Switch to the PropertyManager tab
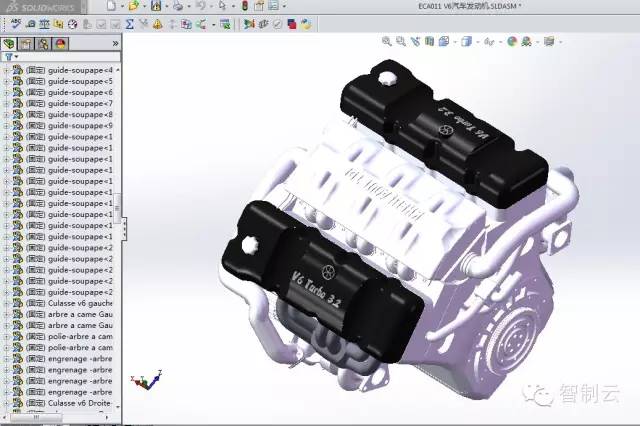This screenshot has height=426, width=640. [26, 44]
